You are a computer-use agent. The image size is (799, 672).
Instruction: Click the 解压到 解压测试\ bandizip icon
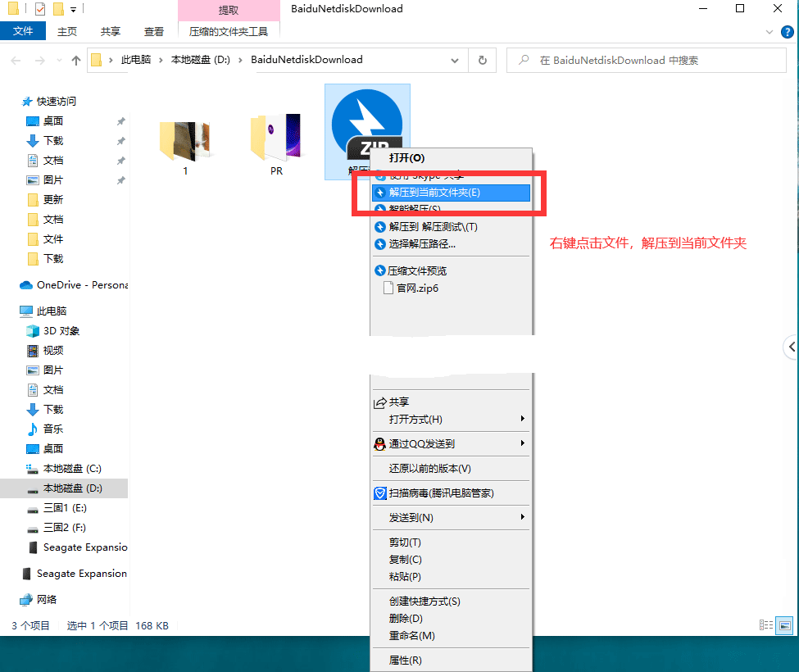click(380, 227)
